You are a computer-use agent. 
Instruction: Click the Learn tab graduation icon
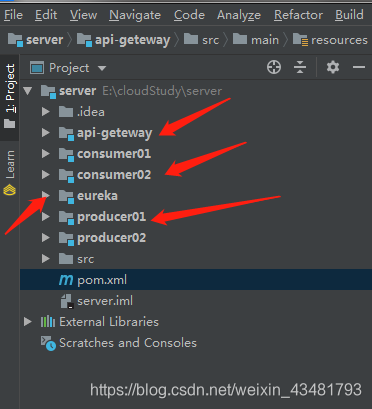pos(9,191)
